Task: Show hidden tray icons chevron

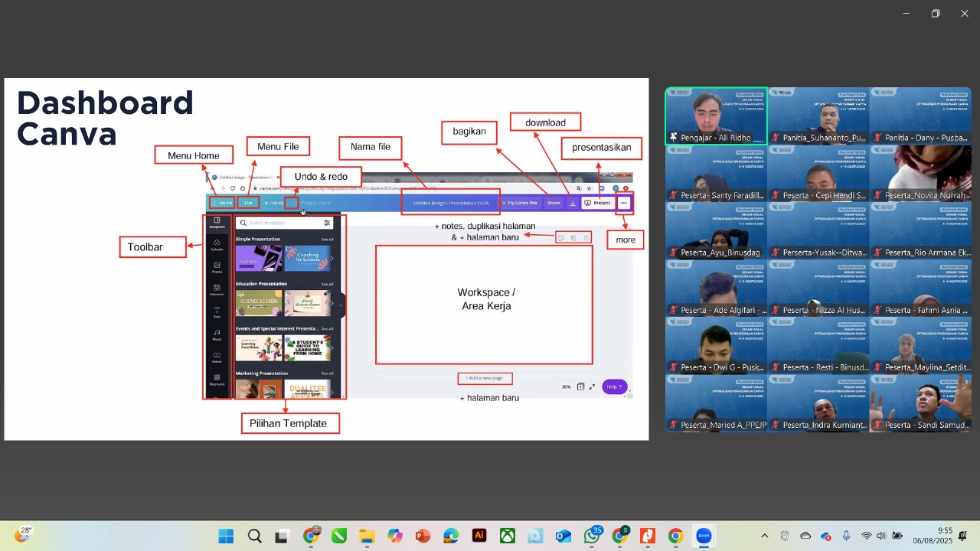Action: pos(764,536)
